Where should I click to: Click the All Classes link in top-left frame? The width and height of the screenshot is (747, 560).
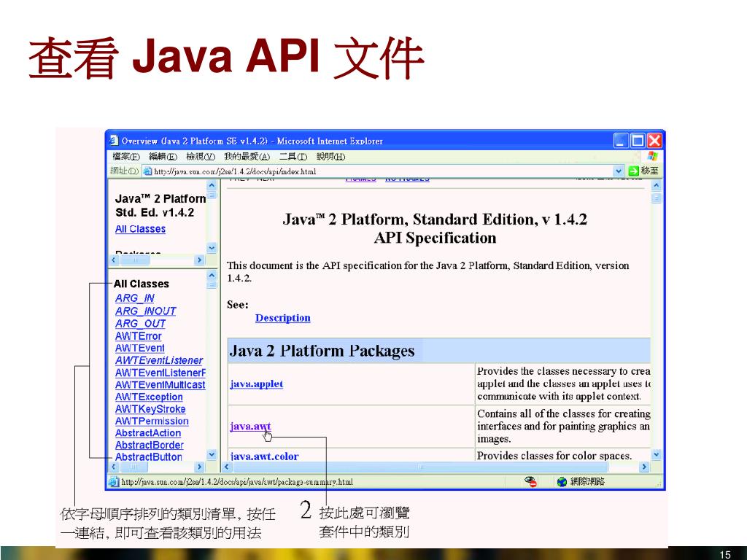click(x=140, y=229)
